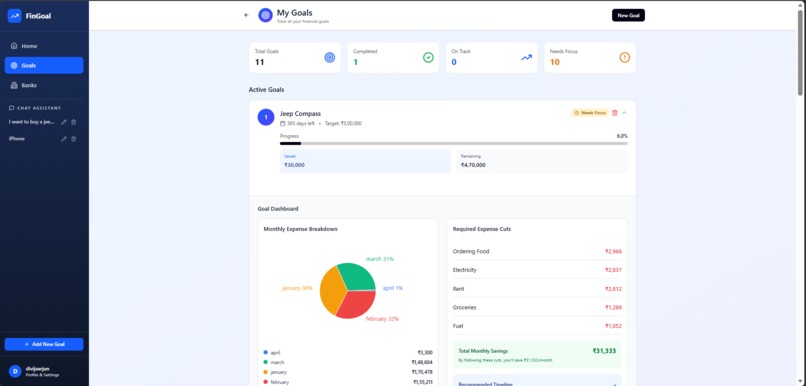Click the FinGoal logo icon
The height and width of the screenshot is (386, 806).
tap(14, 16)
